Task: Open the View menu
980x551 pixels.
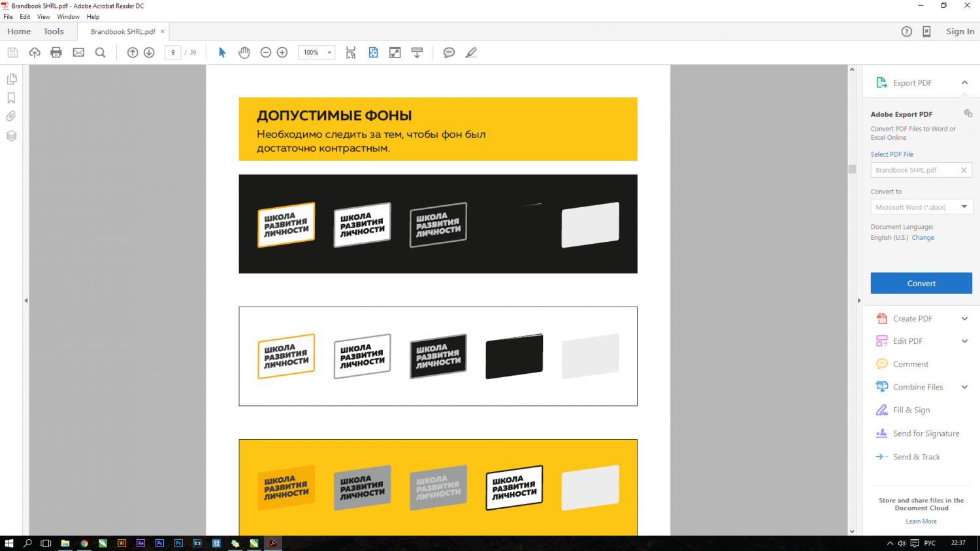Action: point(43,17)
